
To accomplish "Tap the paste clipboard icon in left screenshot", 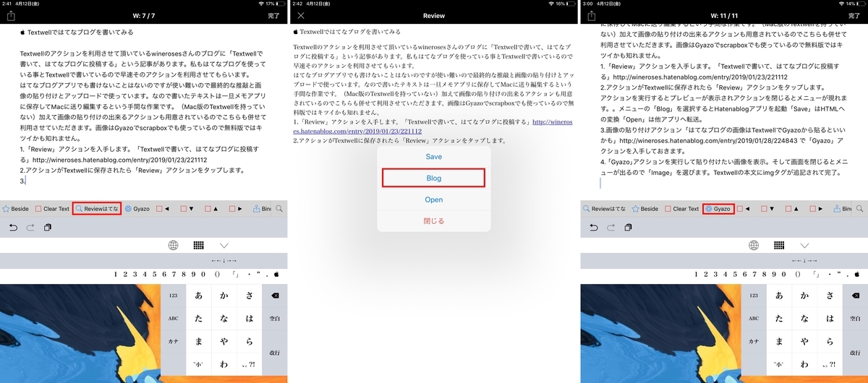I will [x=48, y=228].
